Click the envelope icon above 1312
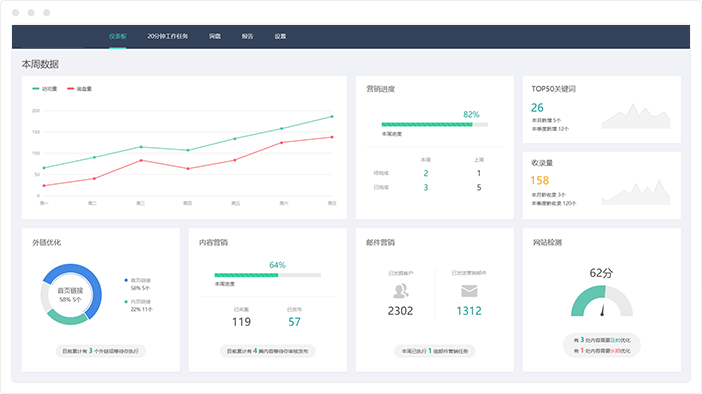 point(469,291)
